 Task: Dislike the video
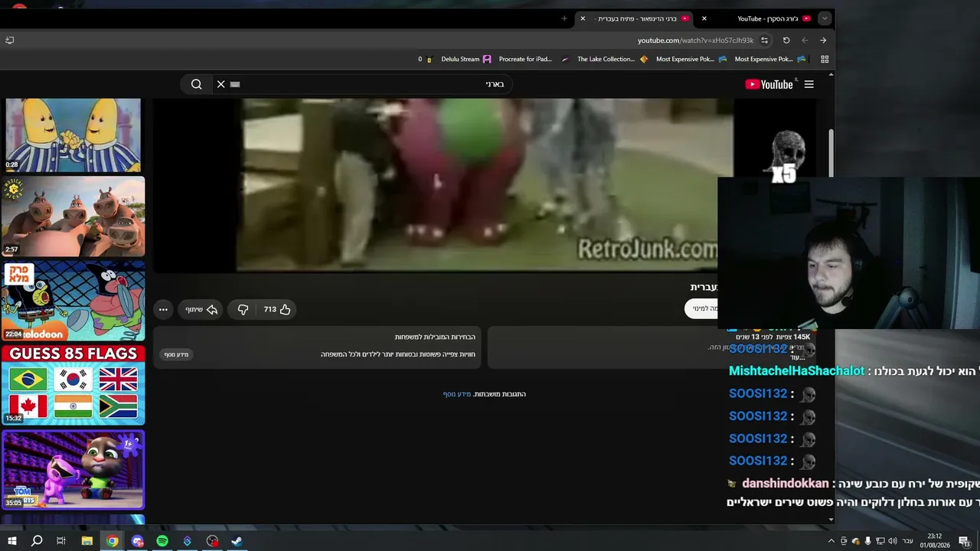point(243,309)
